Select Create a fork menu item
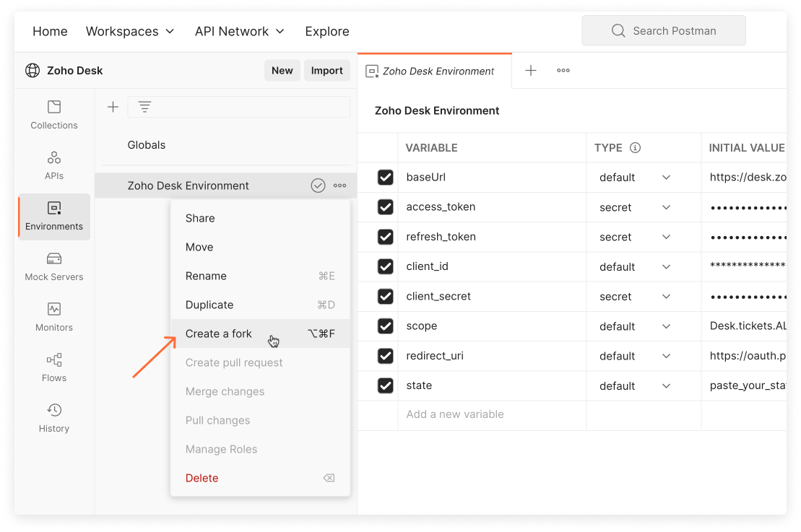Viewport: 801px width, 532px height. (x=260, y=333)
